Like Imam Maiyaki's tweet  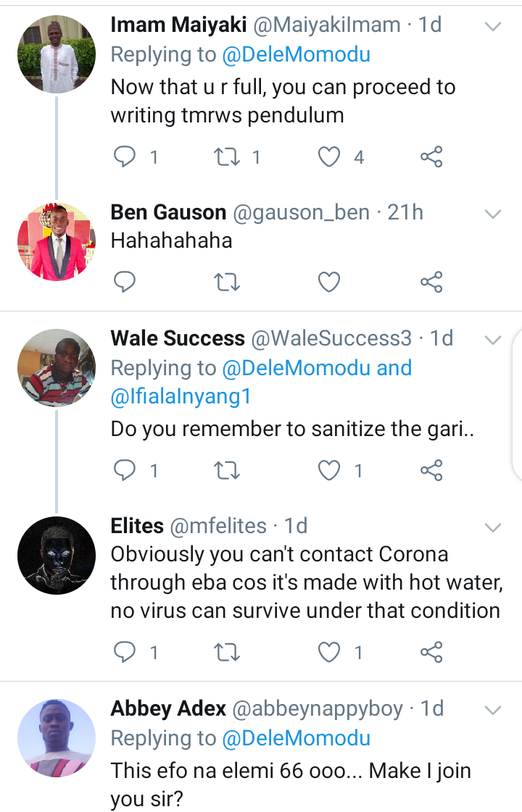pyautogui.click(x=330, y=156)
